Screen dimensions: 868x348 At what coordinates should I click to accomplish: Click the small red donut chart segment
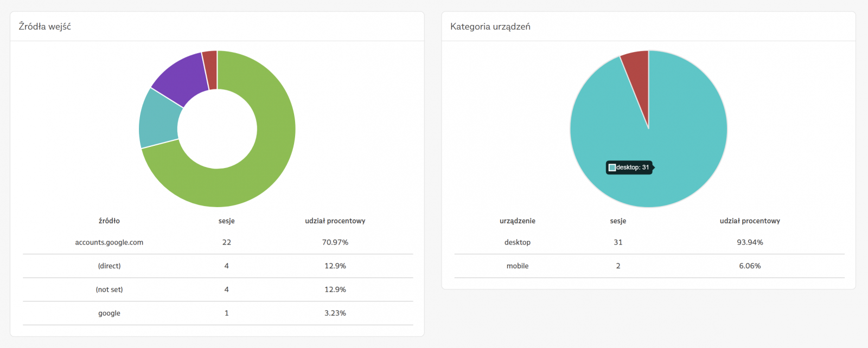point(210,69)
